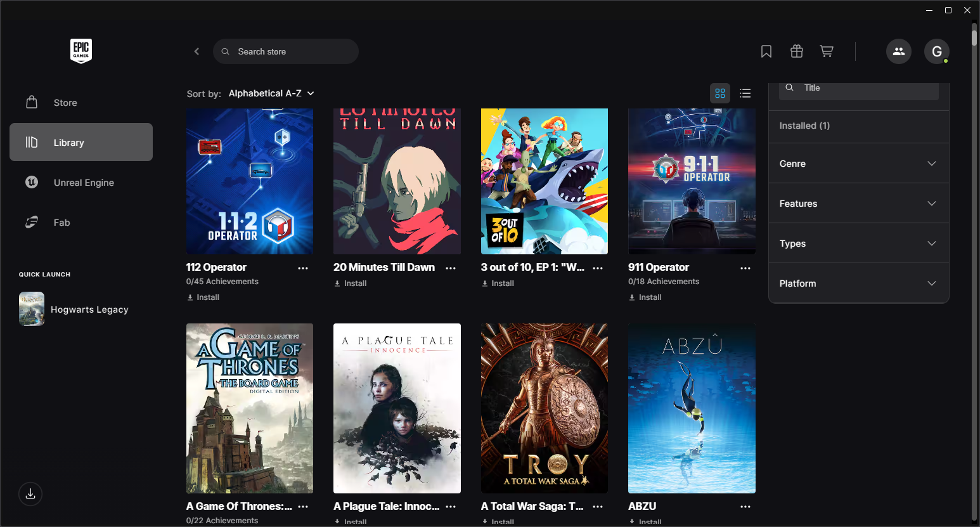Open the Sort by Alphabetical A-Z dropdown
980x527 pixels.
tap(271, 93)
